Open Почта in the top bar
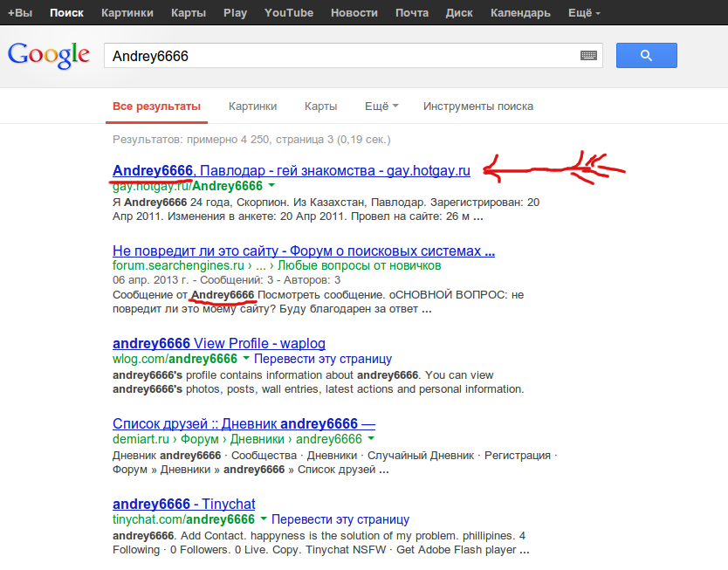 412,12
